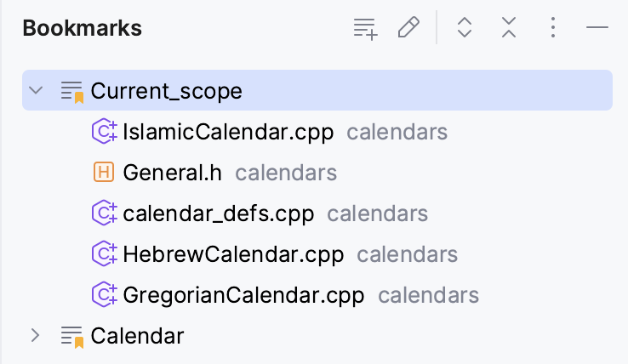
Task: Hide the Bookmarks tool window
Action: click(597, 28)
